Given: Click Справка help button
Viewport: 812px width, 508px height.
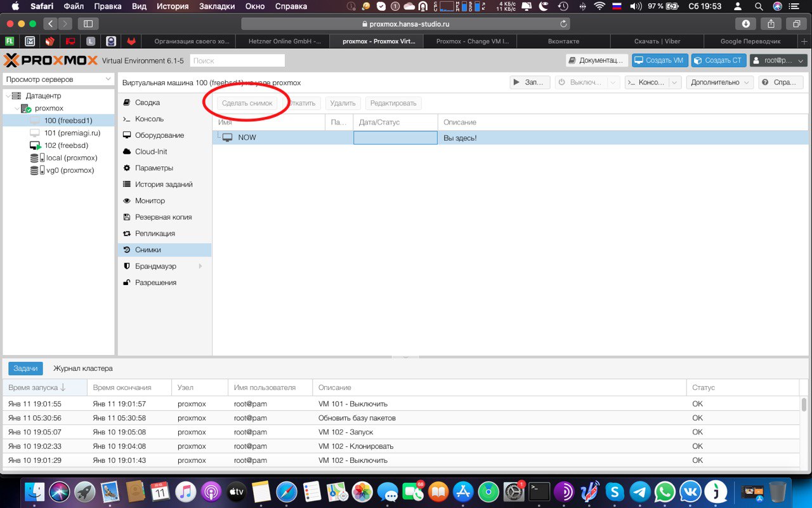Looking at the screenshot, I should click(781, 83).
